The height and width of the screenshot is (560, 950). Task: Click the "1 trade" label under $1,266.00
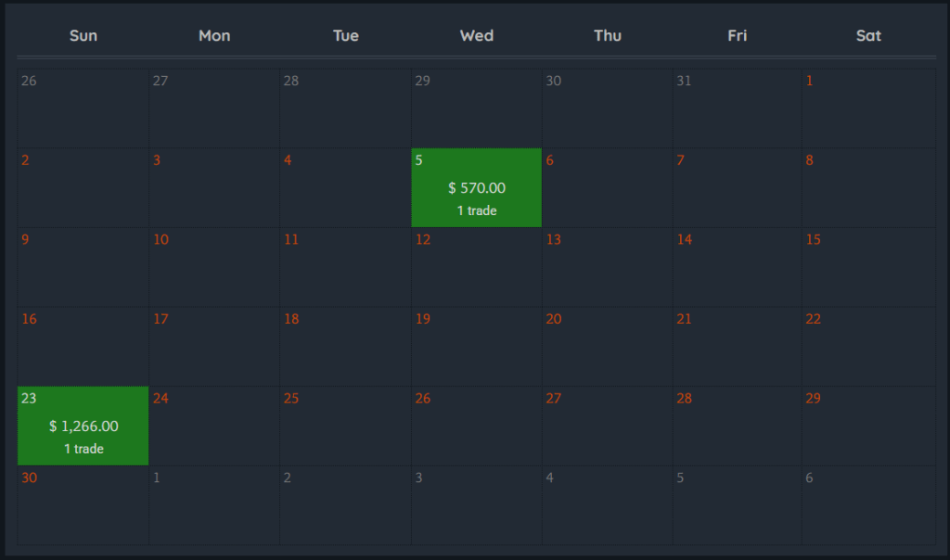click(83, 449)
